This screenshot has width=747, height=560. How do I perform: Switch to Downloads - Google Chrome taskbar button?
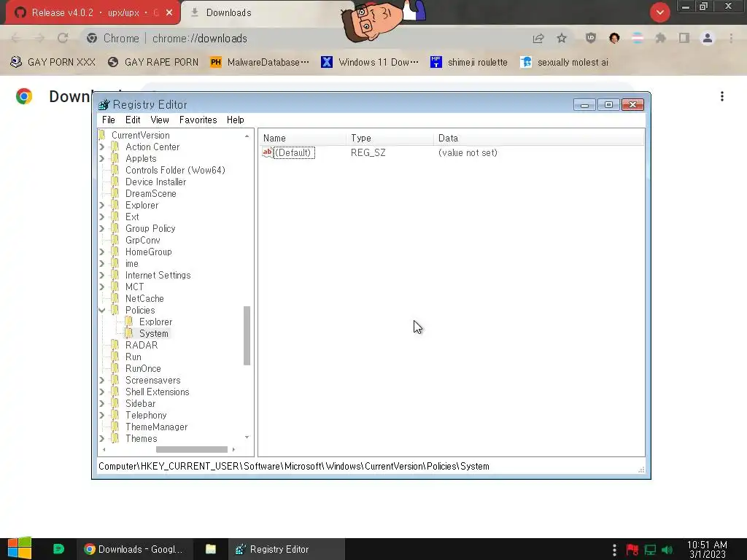tap(134, 550)
